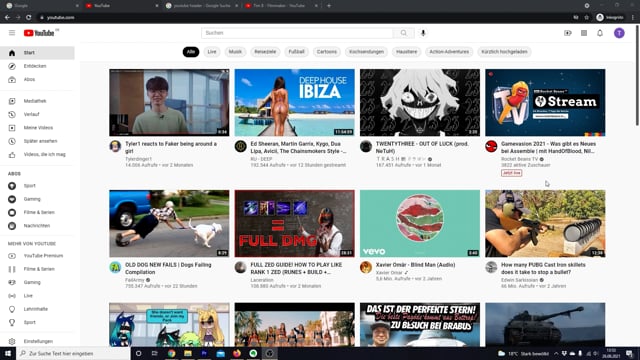Open the YouTube apps grid icon
Screen dimensions: 640x360
point(584,33)
